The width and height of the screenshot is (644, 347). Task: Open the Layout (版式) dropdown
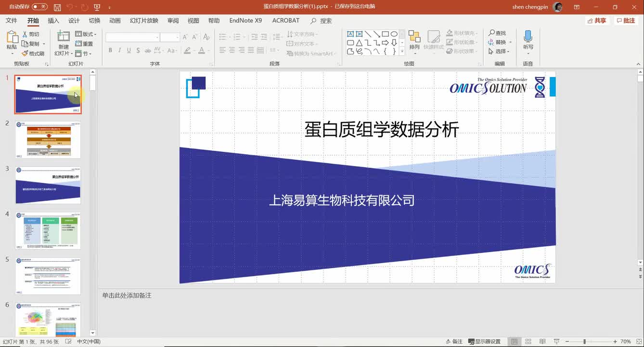tap(86, 34)
